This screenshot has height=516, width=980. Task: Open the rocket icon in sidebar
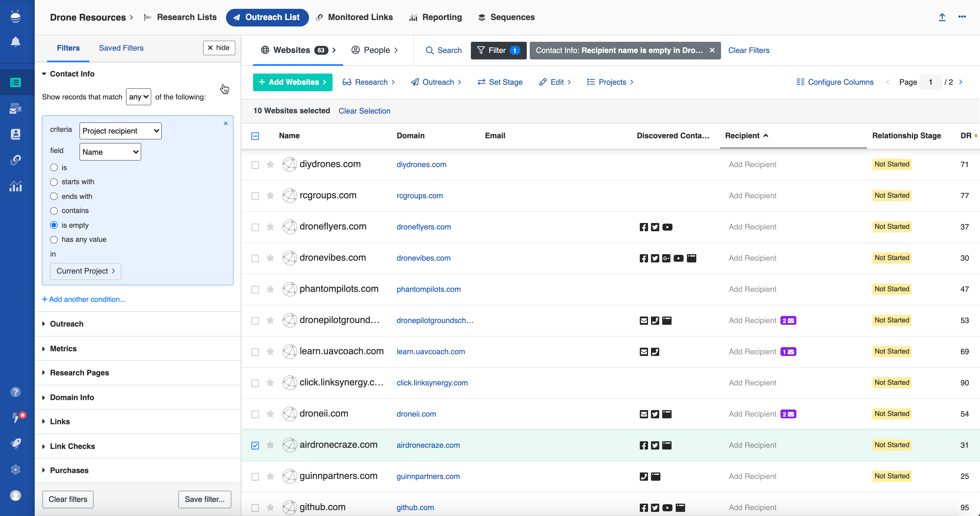point(15,443)
